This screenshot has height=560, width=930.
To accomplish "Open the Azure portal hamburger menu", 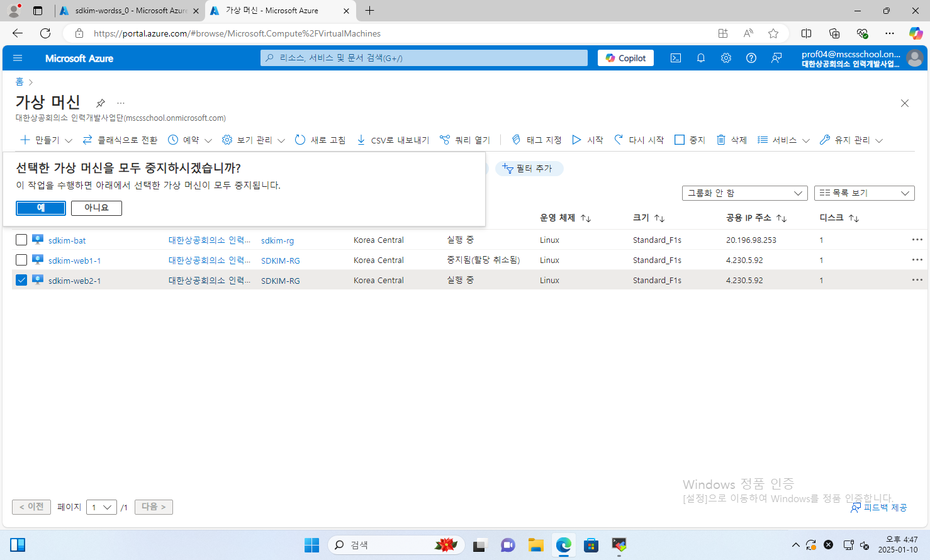I will (x=18, y=58).
